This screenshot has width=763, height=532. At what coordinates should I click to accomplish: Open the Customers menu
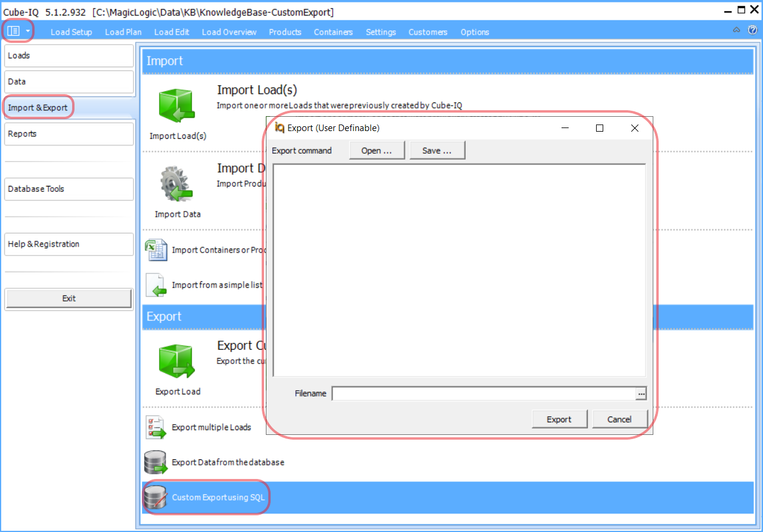pyautogui.click(x=428, y=32)
